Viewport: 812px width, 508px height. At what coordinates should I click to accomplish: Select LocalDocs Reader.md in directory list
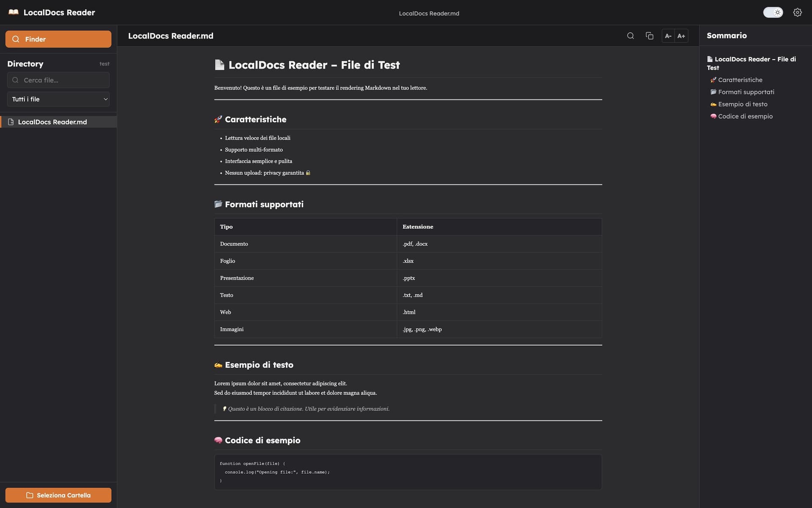click(x=58, y=122)
